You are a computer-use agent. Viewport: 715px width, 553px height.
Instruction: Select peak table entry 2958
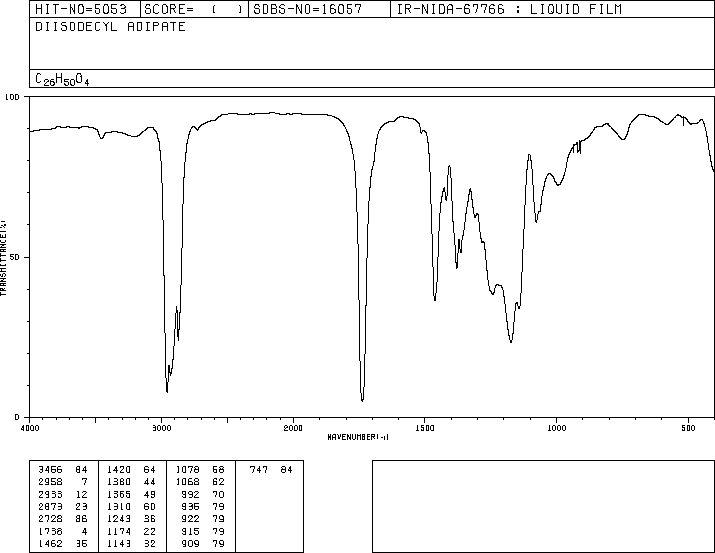[x=50, y=482]
